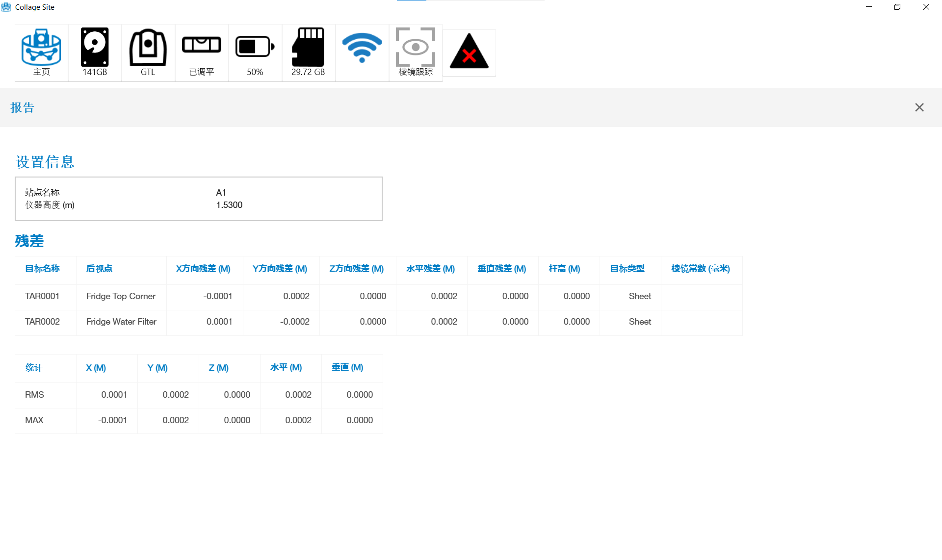Close the 报告 report panel
The image size is (942, 560).
919,107
